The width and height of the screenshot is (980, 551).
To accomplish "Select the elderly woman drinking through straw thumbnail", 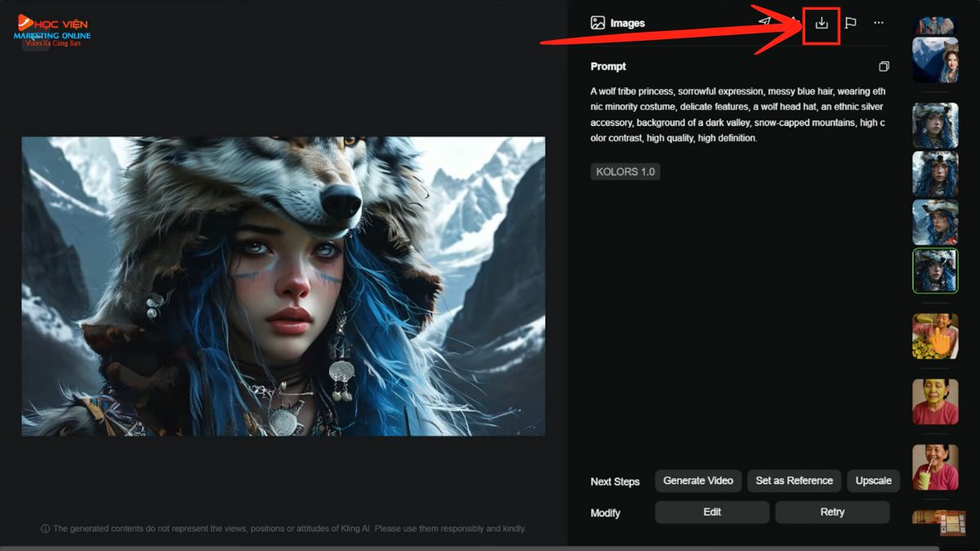I will [935, 467].
